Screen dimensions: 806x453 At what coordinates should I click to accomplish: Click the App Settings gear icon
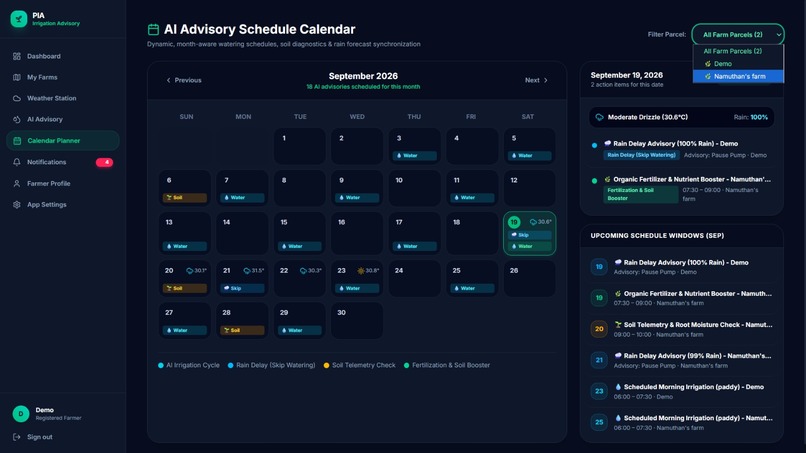point(16,205)
